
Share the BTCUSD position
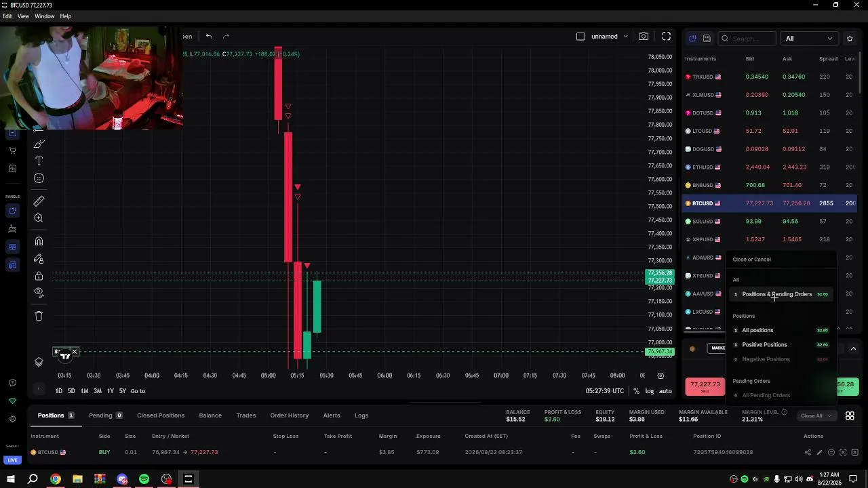click(808, 452)
